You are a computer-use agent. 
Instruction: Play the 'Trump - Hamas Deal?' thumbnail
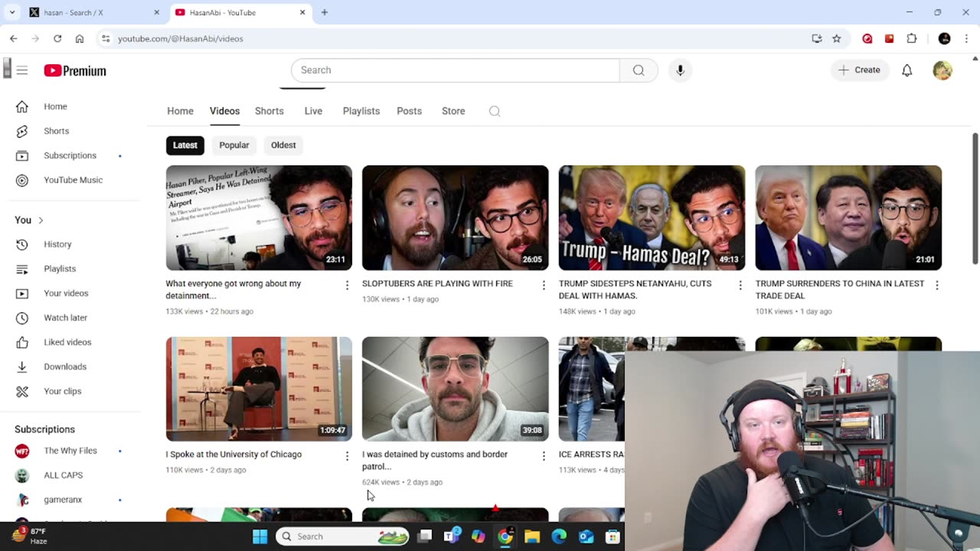[652, 217]
